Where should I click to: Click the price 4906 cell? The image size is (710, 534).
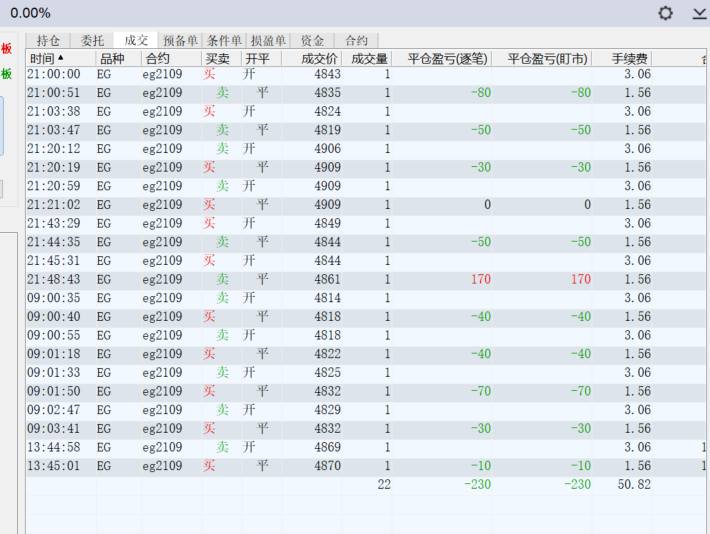point(327,149)
